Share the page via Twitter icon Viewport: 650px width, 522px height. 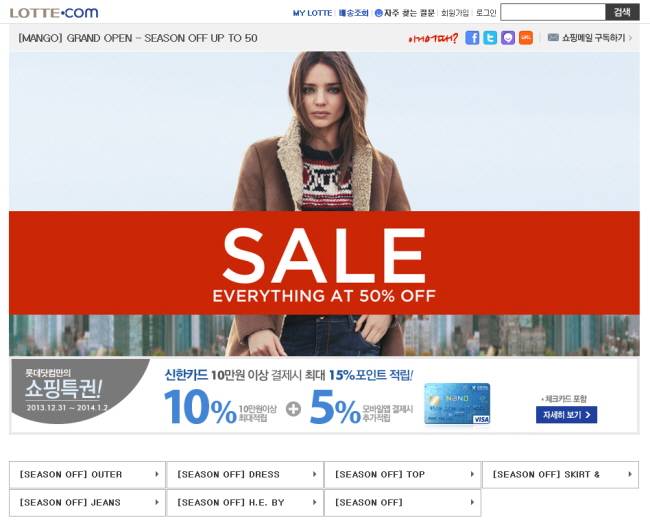tap(490, 38)
